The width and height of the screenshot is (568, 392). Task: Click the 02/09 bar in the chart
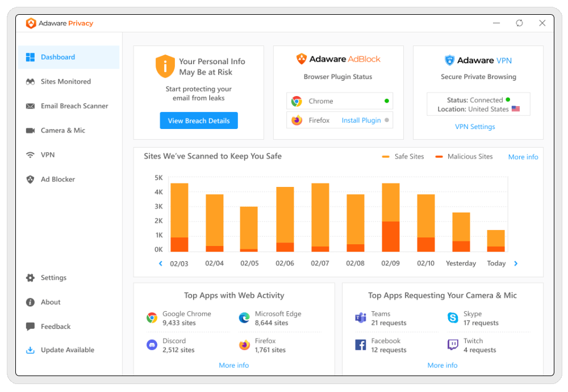pos(390,217)
